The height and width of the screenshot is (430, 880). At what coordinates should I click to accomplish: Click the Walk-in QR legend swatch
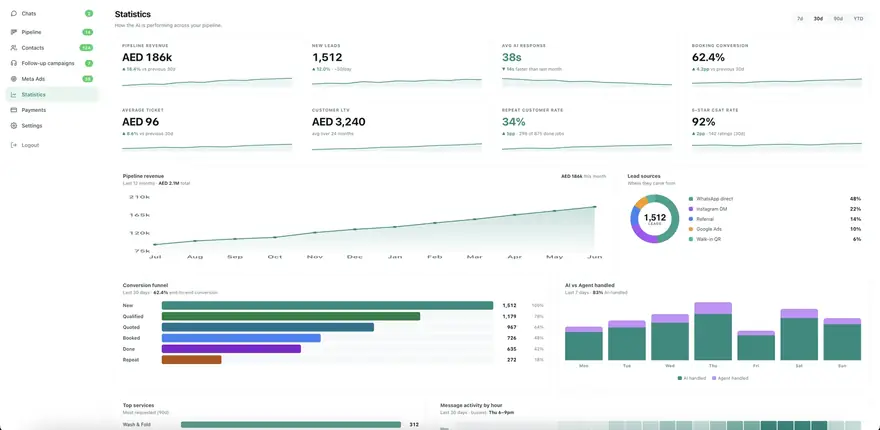pyautogui.click(x=690, y=239)
